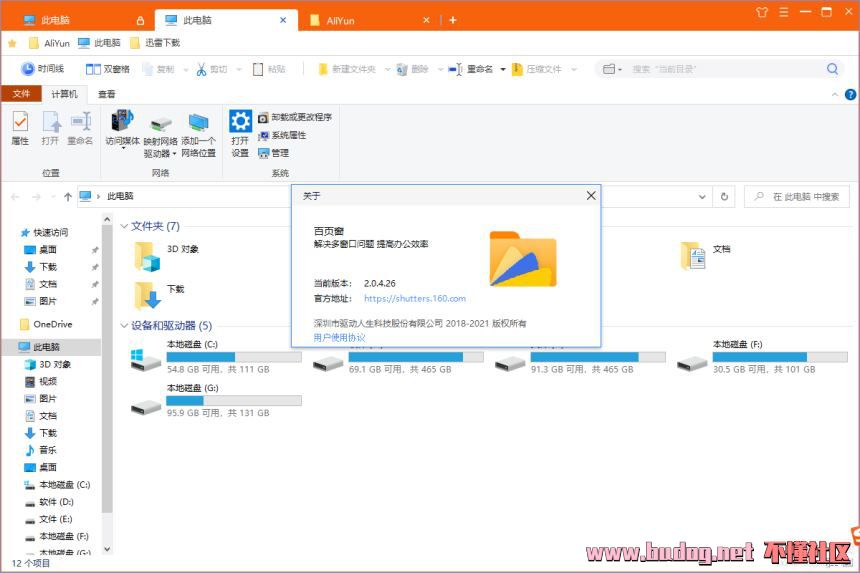Open 卸载或更改程序 in the ribbon
Viewport: 860px width, 573px height.
(x=294, y=117)
